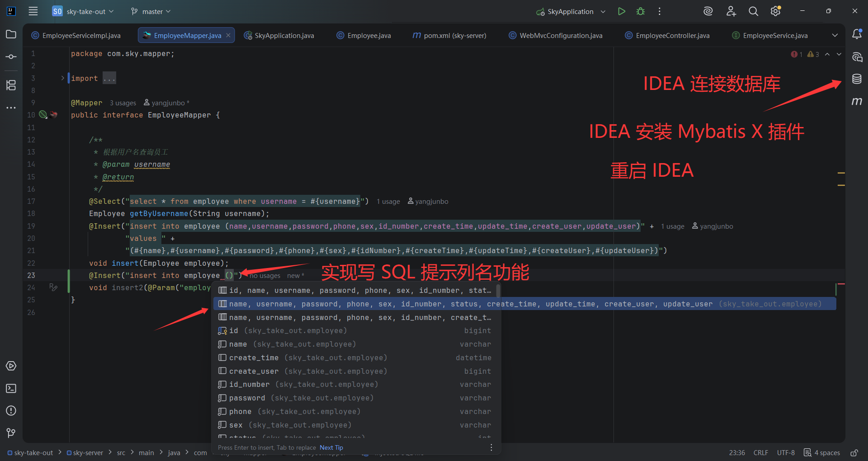Open the Git tool window

[11, 433]
